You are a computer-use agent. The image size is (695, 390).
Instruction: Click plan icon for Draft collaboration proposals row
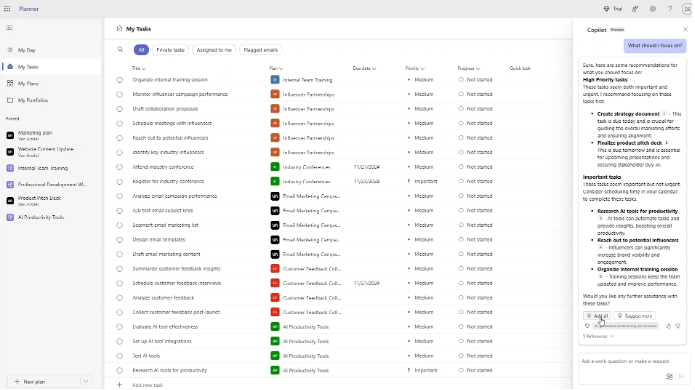pos(275,109)
